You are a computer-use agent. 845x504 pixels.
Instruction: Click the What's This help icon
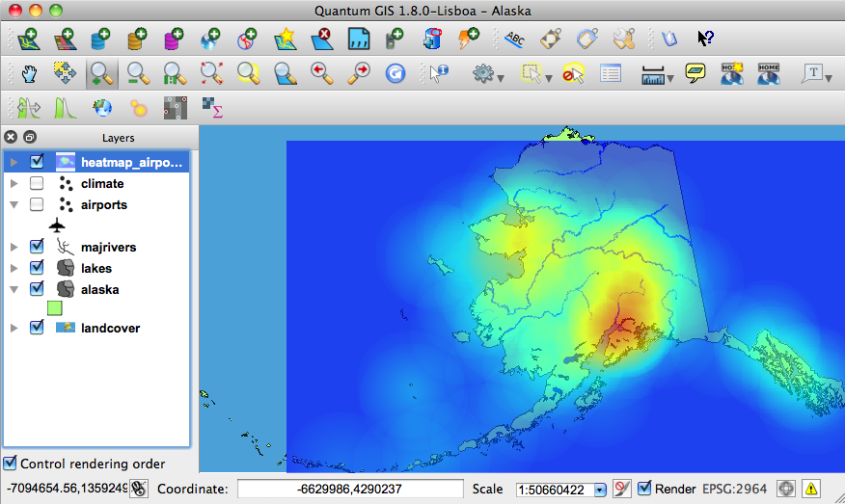tap(705, 39)
